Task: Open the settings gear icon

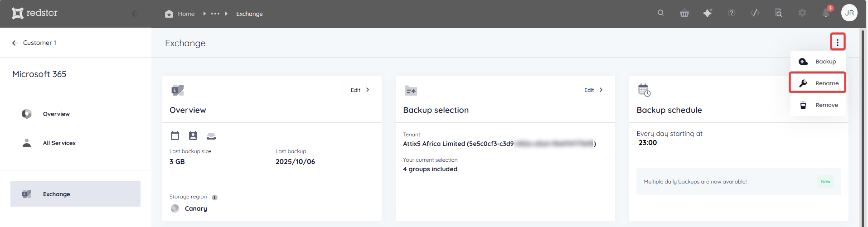Action: (x=802, y=13)
